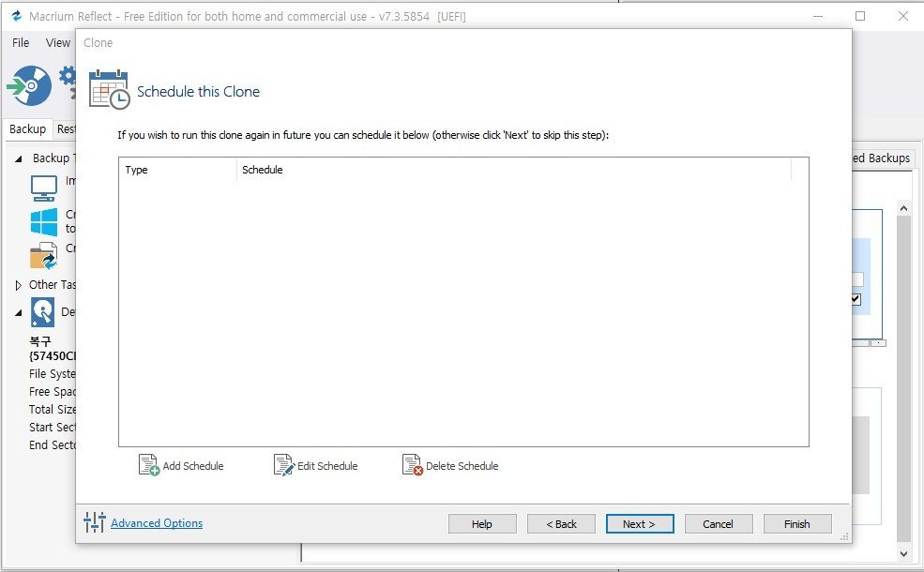Click the File System detail row
Screen dimensions: 924x572
click(x=53, y=374)
